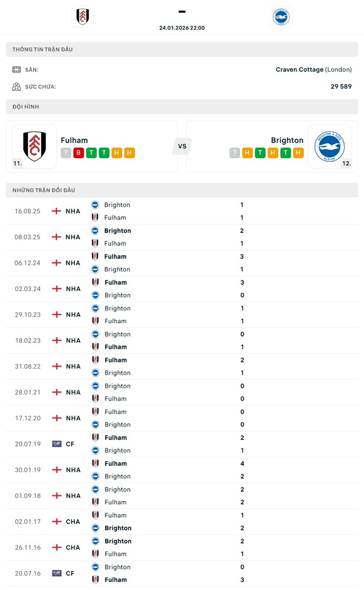Viewport: 364px width, 590px height.
Task: Click the Fulham badge in the ĐỘI HÌNH panel
Action: click(x=33, y=146)
